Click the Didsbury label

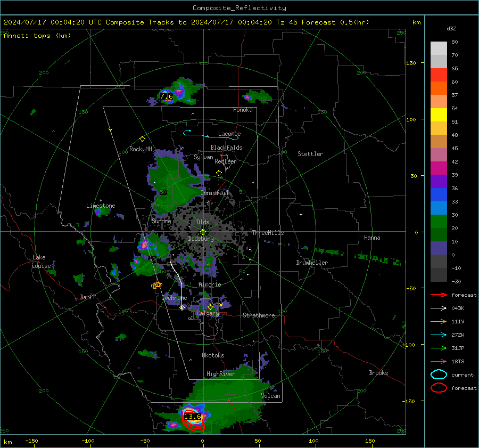click(x=201, y=239)
